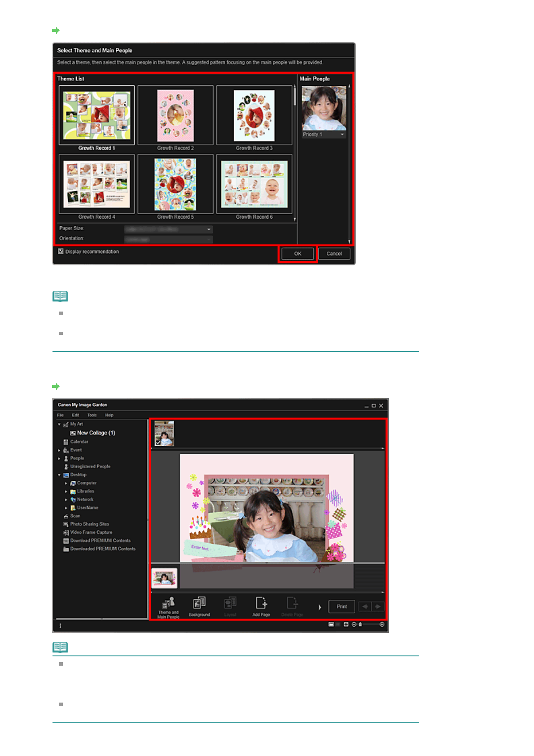Viewport: 534px width, 756px height.
Task: Open the File menu
Action: click(x=61, y=415)
